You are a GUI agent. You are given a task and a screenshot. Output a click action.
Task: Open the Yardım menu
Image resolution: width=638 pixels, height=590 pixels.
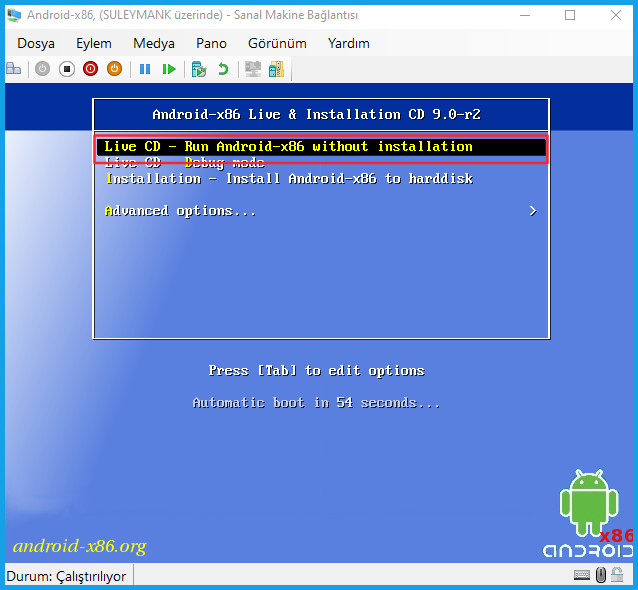(349, 43)
